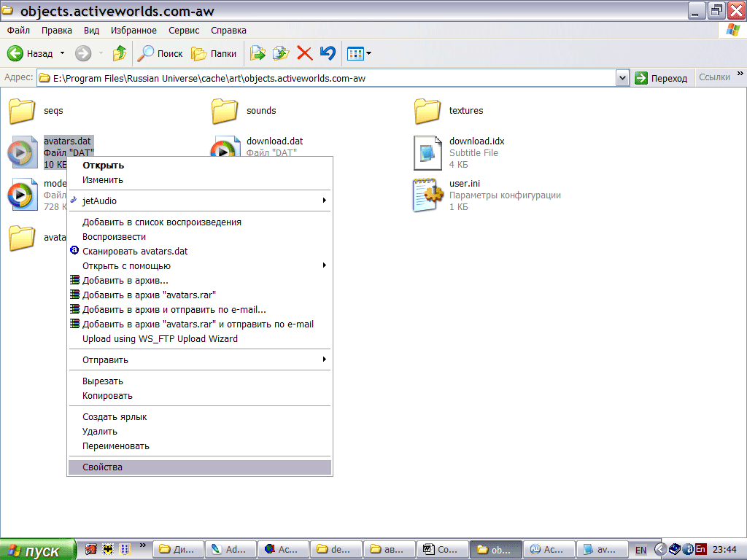The height and width of the screenshot is (560, 747).
Task: Choose Открыть in context menu
Action: tap(200, 166)
